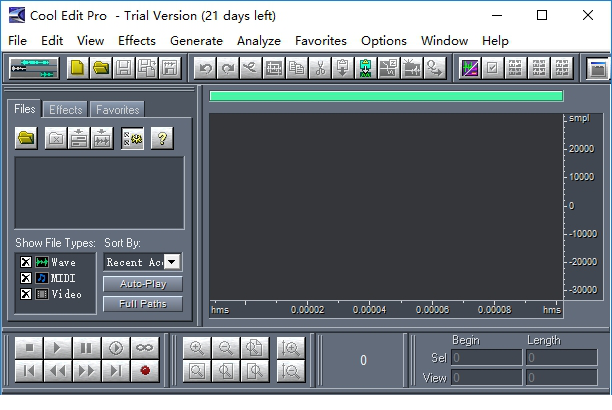Close file icon in Files panel

point(56,138)
